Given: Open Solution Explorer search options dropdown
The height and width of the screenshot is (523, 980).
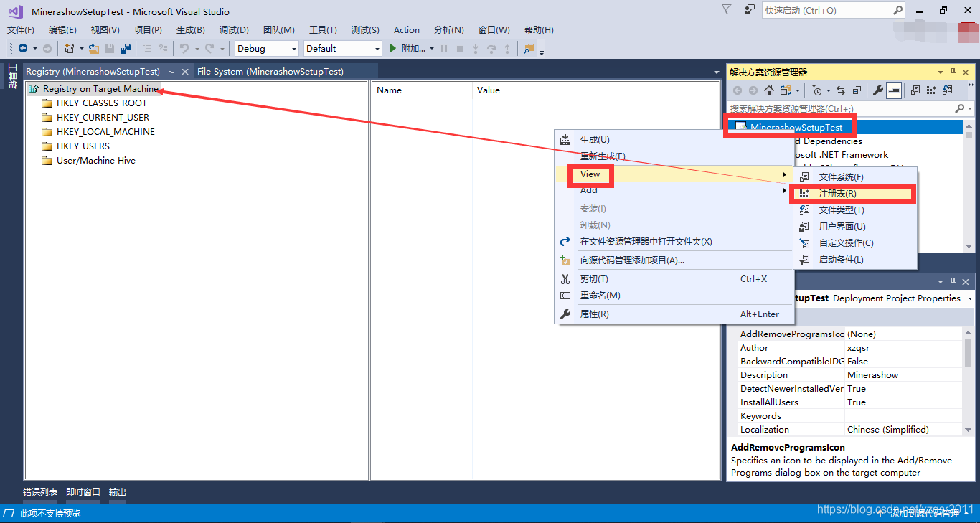Looking at the screenshot, I should [969, 109].
